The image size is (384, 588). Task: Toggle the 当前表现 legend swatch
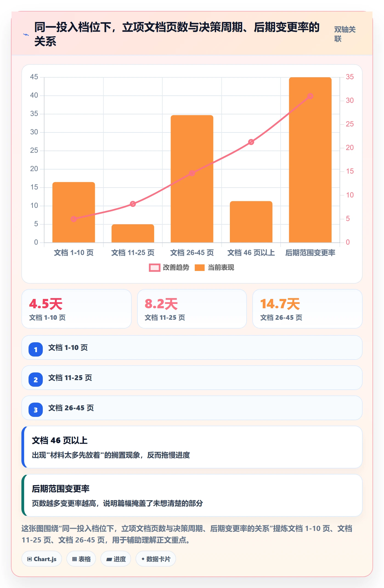point(199,268)
